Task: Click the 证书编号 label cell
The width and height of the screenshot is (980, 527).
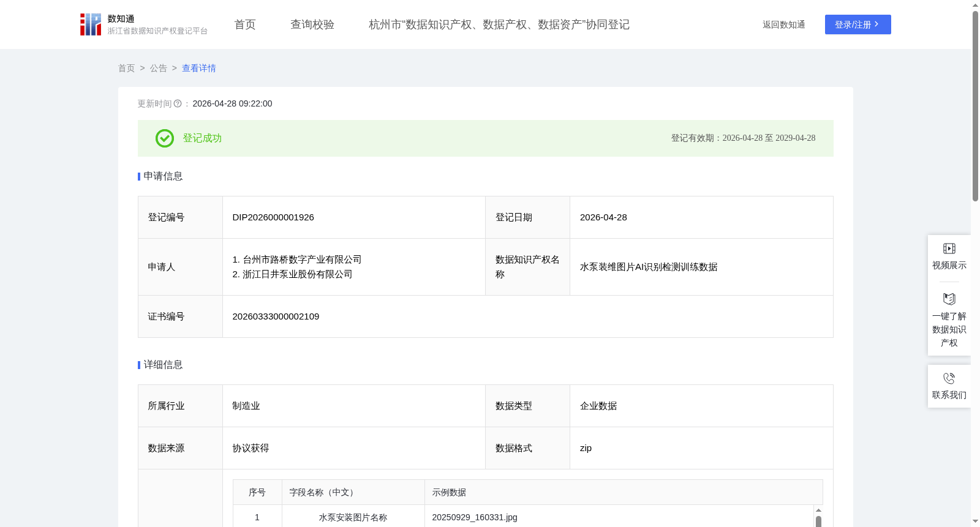Action: tap(180, 316)
